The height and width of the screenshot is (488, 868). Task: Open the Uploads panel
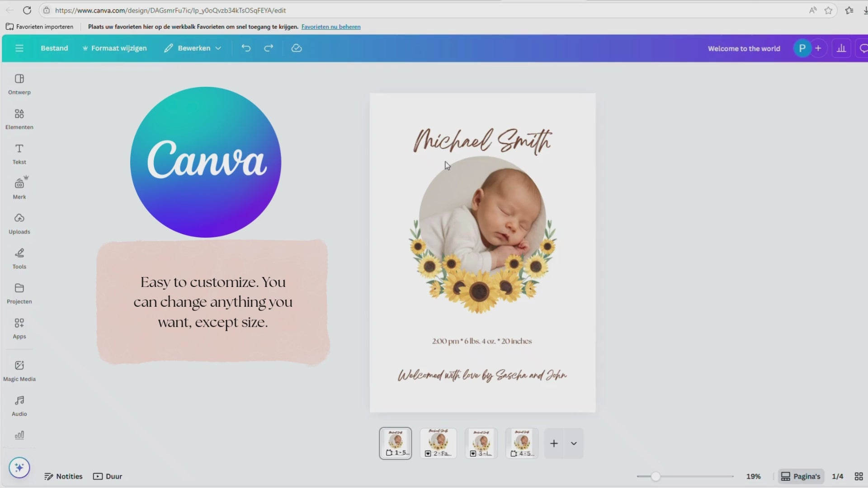click(x=19, y=223)
